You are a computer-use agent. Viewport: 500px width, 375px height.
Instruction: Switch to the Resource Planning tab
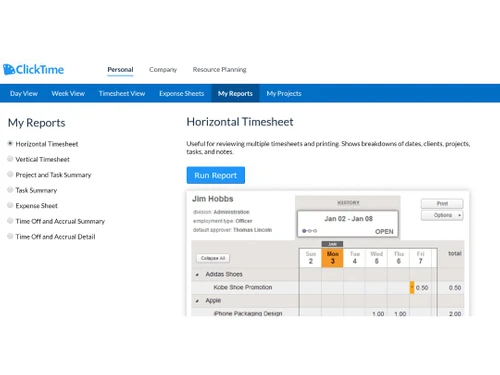click(219, 70)
